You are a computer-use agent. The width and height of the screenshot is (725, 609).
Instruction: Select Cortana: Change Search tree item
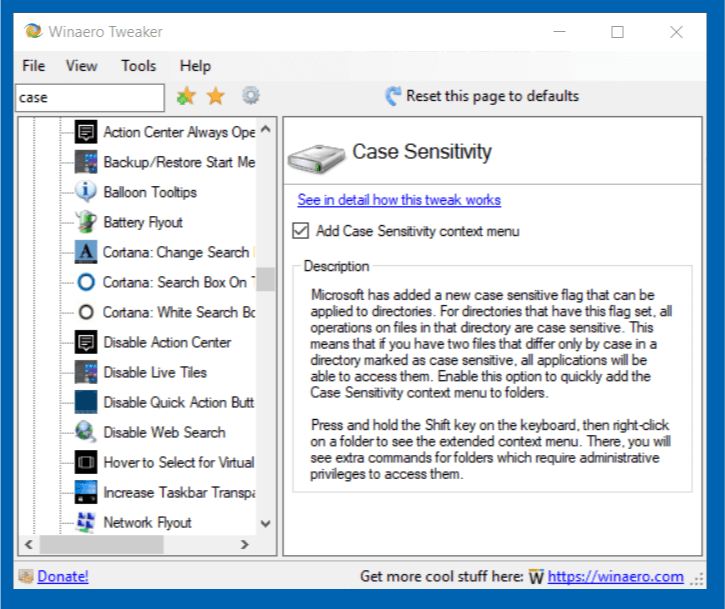point(178,252)
